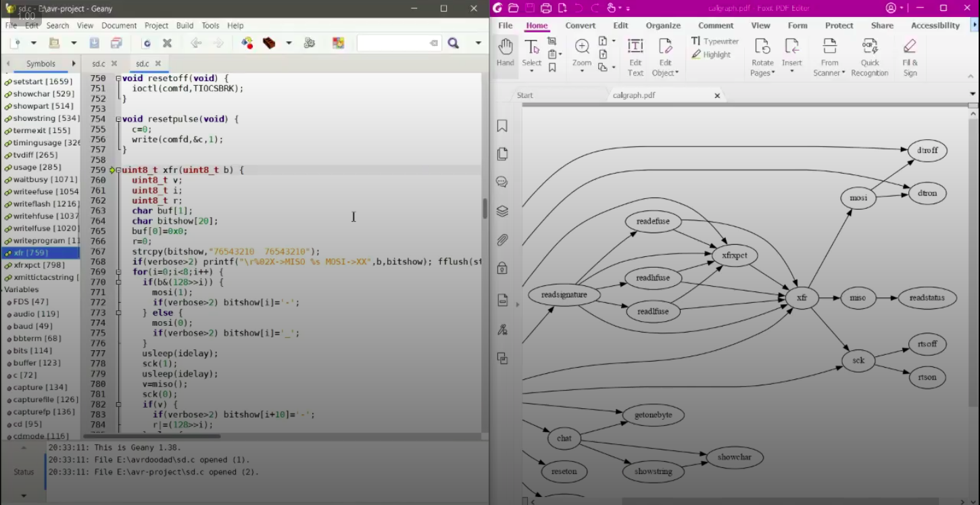Collapse the for-loop fold at line 769
Screen dimensions: 980x505
click(x=118, y=272)
